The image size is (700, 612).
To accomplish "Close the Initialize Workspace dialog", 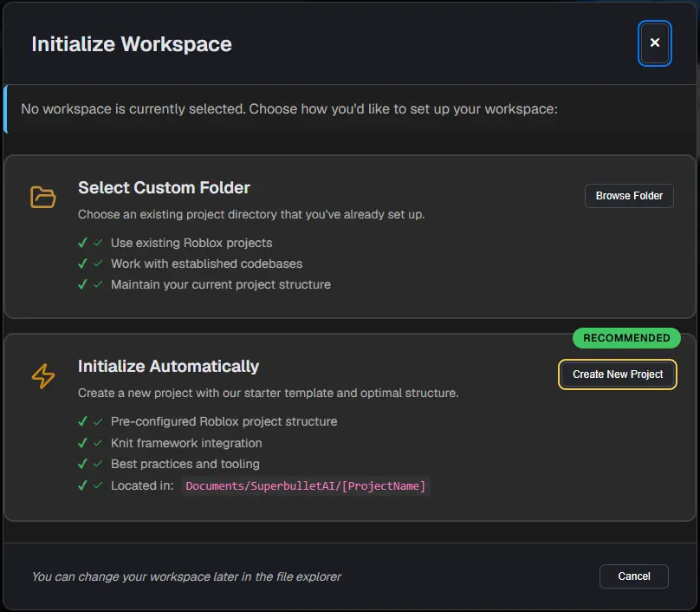I will click(654, 42).
